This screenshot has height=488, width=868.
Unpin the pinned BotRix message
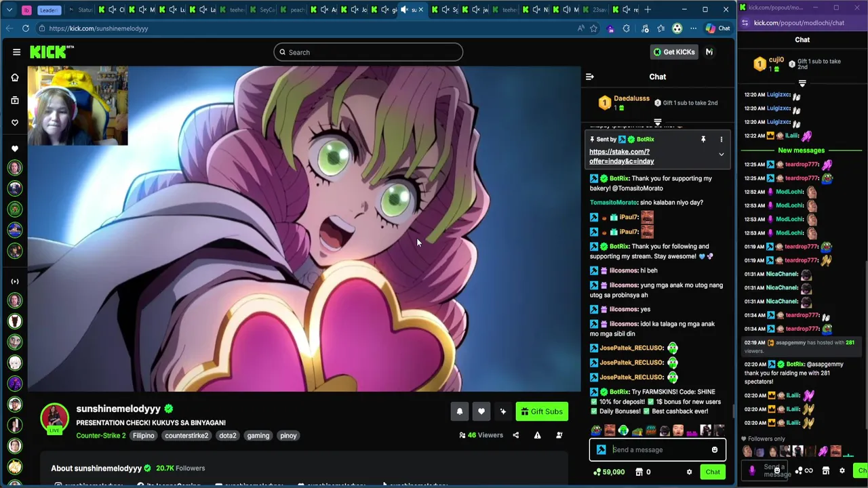[x=703, y=140]
